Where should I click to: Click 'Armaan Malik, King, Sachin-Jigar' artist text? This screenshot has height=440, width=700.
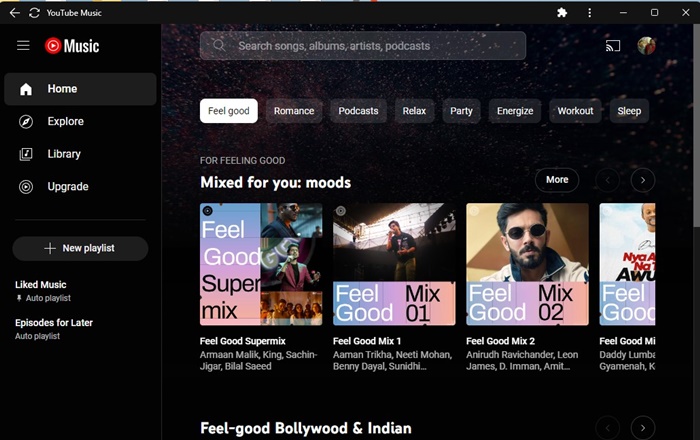pyautogui.click(x=258, y=361)
